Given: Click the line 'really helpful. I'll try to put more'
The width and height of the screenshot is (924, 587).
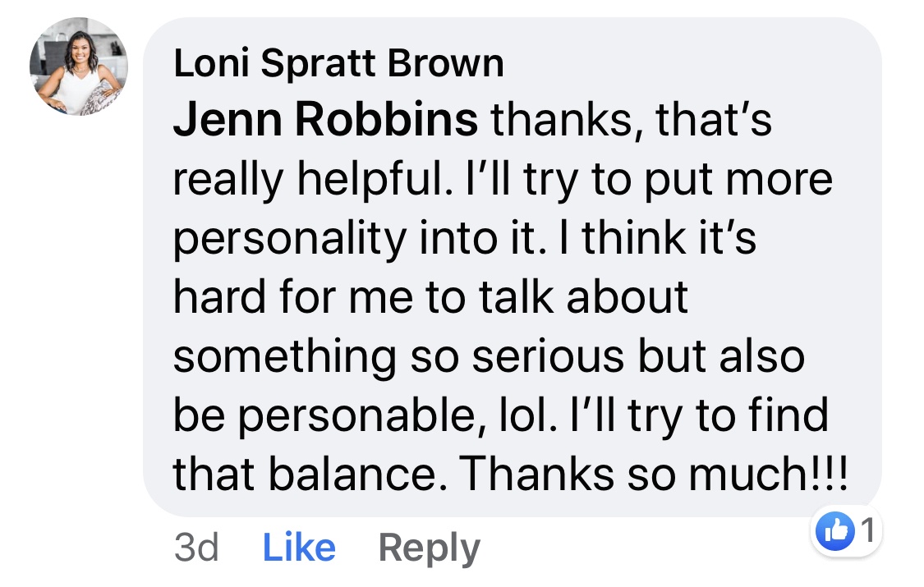Looking at the screenshot, I should [x=503, y=180].
